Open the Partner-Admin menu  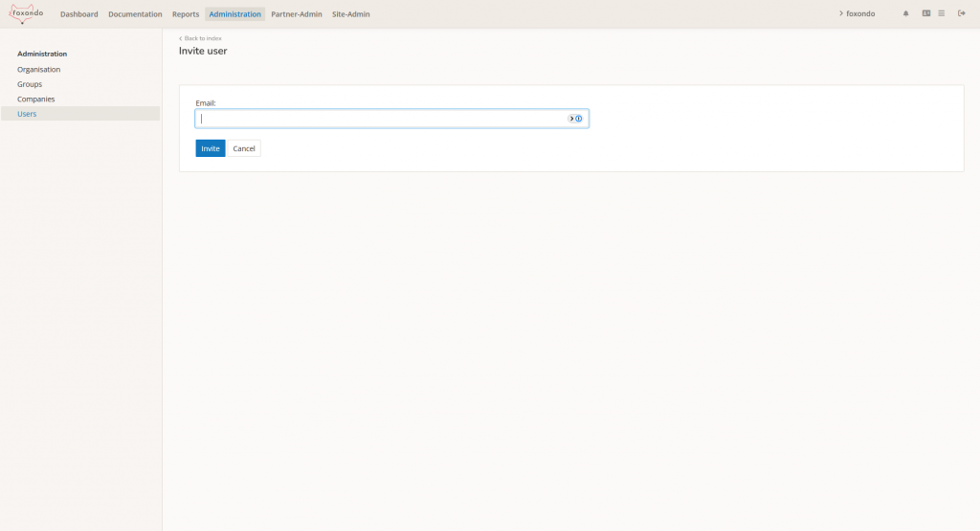[x=297, y=13]
